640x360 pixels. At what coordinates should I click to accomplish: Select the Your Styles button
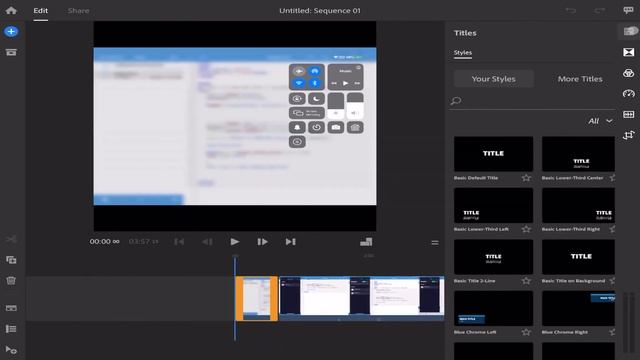[493, 79]
